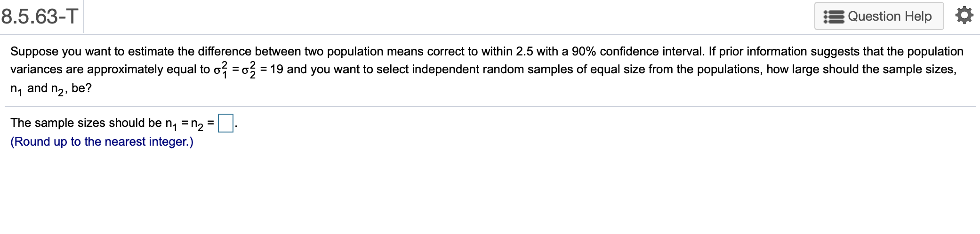
Task: Click the sigma-one squared symbol
Action: pos(220,70)
